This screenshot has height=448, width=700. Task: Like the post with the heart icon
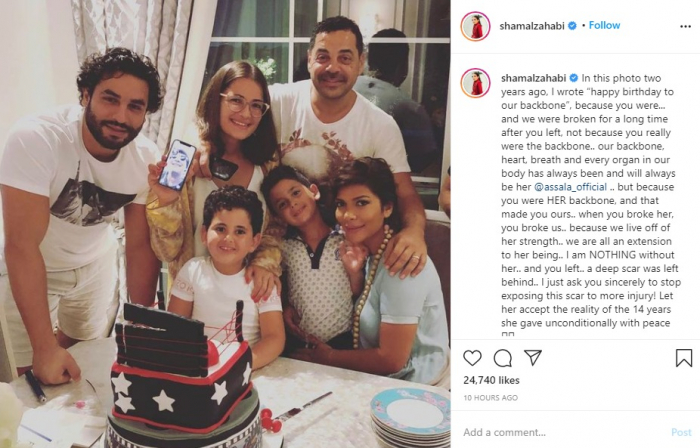(x=472, y=358)
